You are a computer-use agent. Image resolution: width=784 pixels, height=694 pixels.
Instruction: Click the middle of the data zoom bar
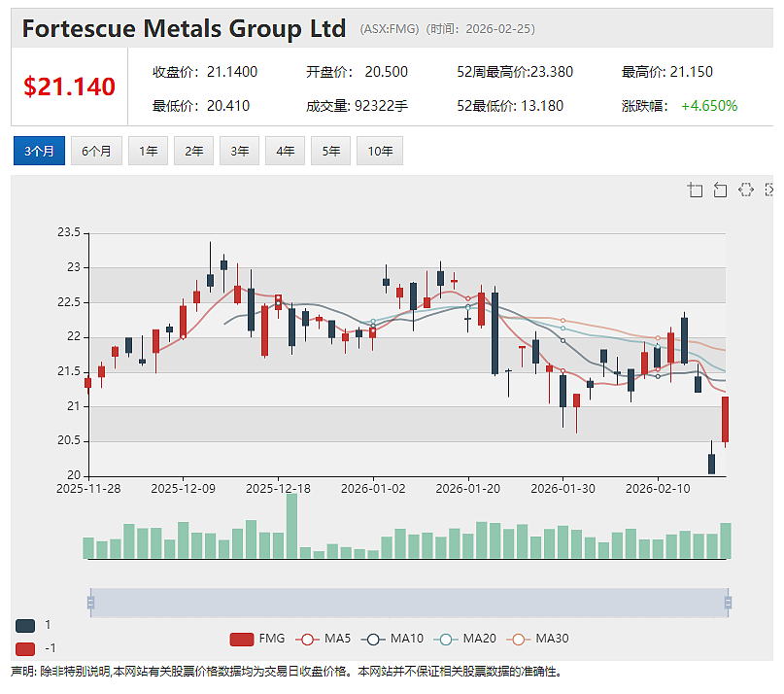point(409,603)
